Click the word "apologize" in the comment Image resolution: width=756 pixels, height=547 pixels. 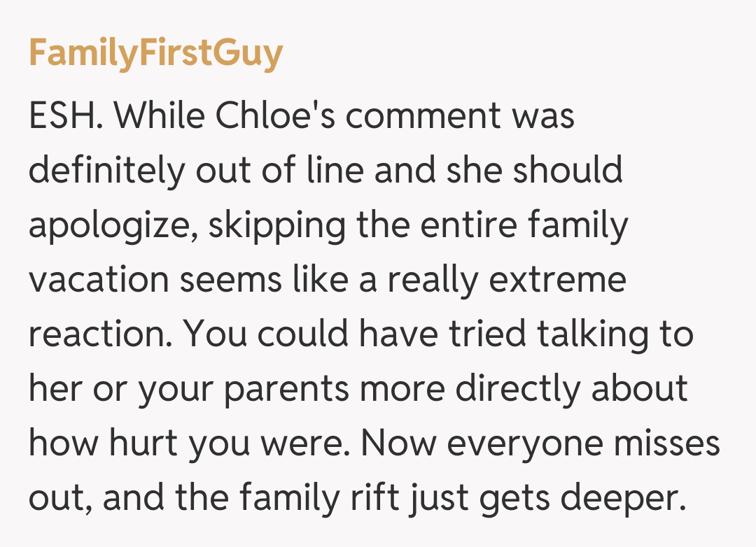(113, 227)
